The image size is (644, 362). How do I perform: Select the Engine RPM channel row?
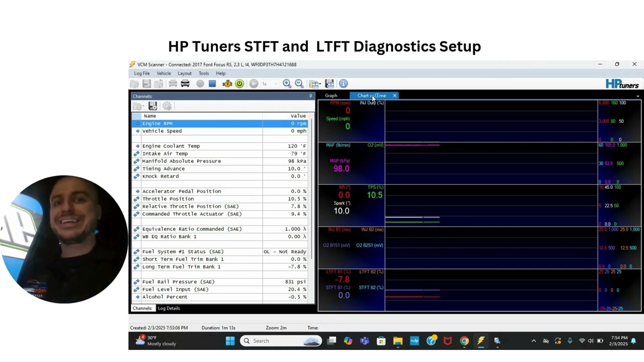pyautogui.click(x=220, y=123)
